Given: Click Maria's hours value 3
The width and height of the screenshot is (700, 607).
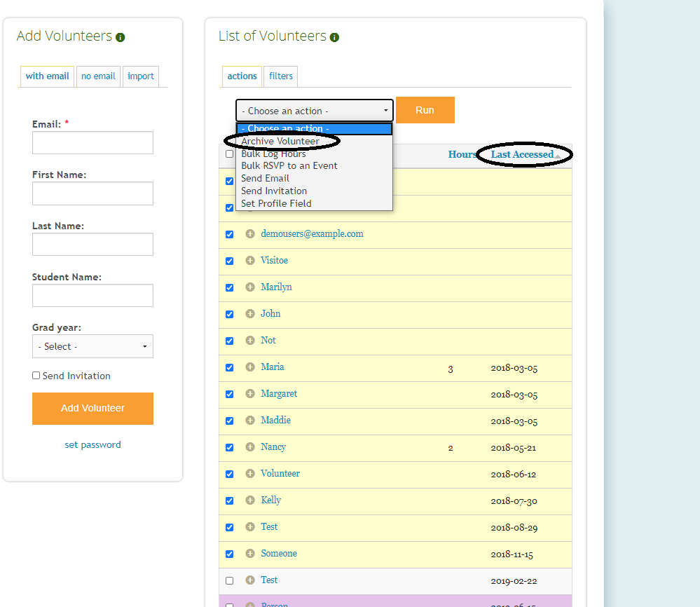Looking at the screenshot, I should click(451, 369).
